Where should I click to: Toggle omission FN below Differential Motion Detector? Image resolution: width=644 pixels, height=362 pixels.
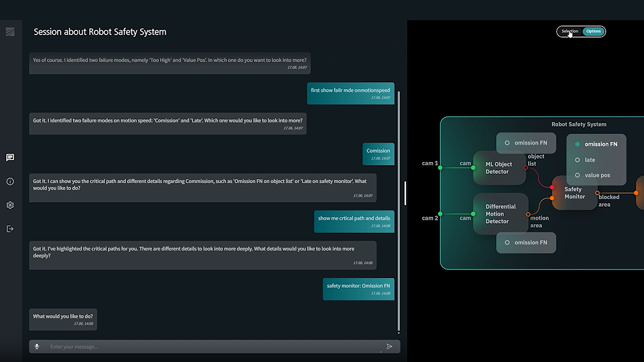(507, 243)
